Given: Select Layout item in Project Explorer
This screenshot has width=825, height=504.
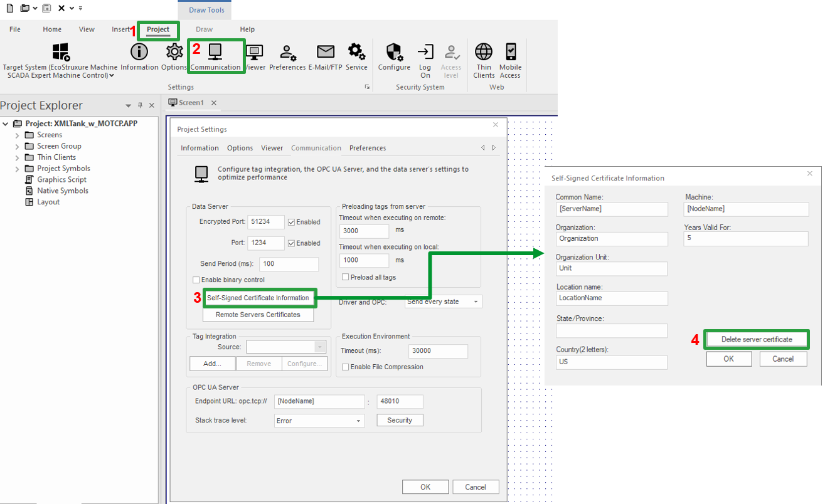Looking at the screenshot, I should (x=48, y=202).
